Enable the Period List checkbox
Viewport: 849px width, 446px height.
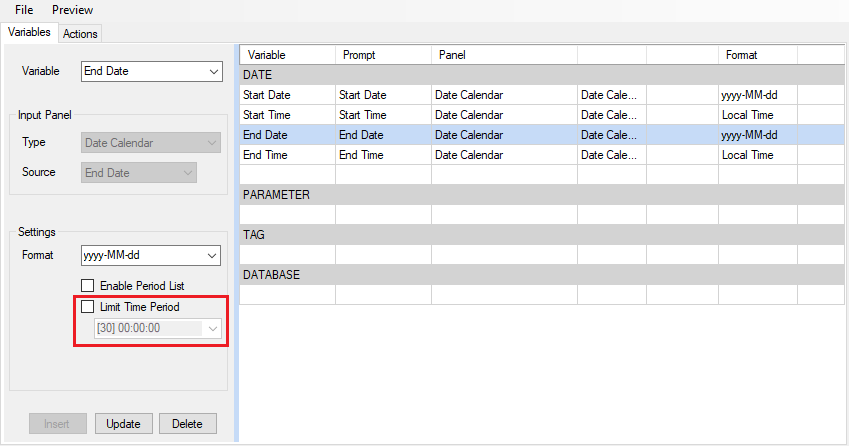pyautogui.click(x=88, y=287)
